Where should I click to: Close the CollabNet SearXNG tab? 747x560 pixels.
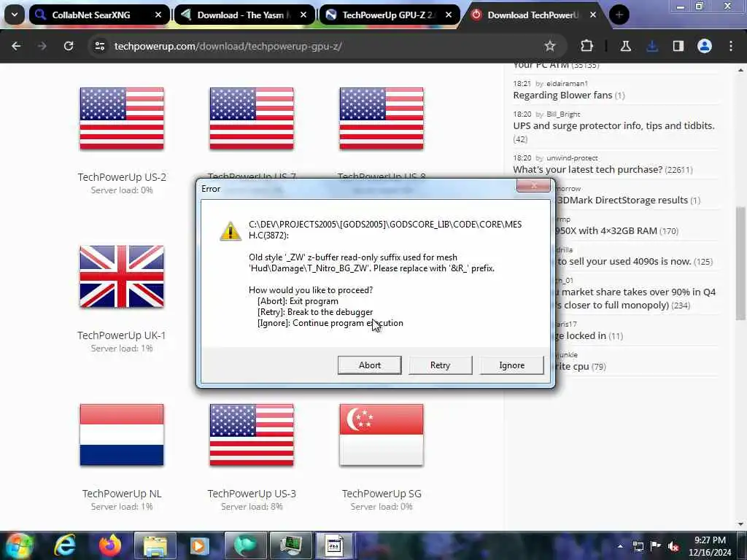[158, 15]
